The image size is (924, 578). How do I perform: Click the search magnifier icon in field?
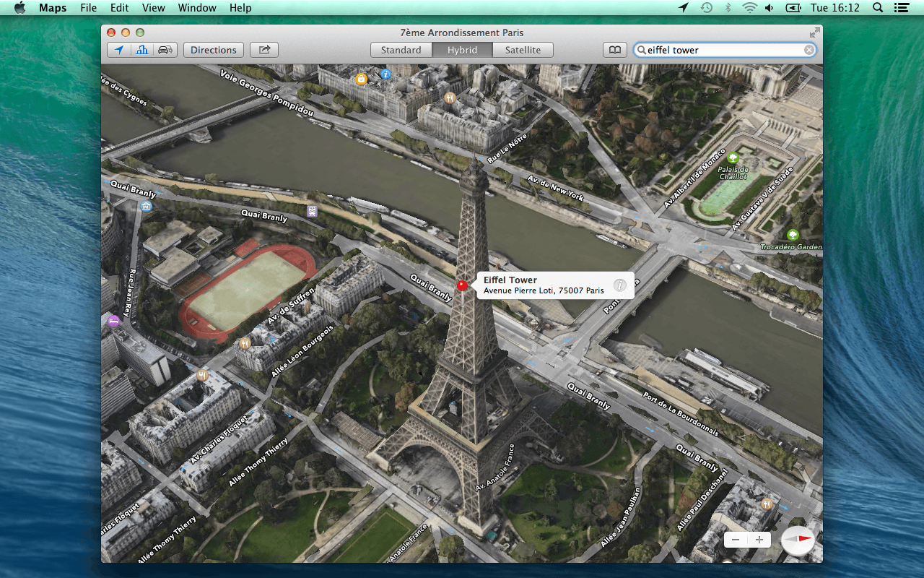[641, 50]
